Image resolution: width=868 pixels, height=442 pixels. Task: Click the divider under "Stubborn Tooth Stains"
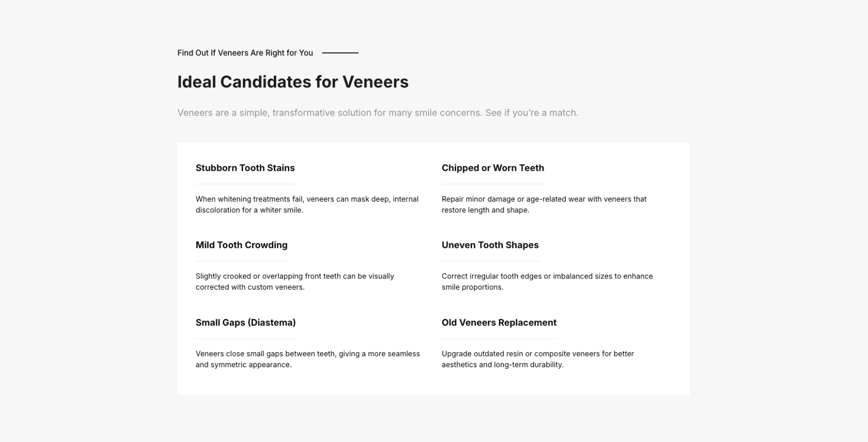click(x=245, y=184)
